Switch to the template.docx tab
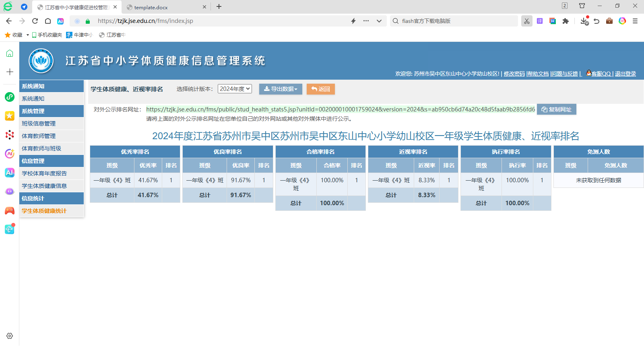644x346 pixels. pos(151,7)
